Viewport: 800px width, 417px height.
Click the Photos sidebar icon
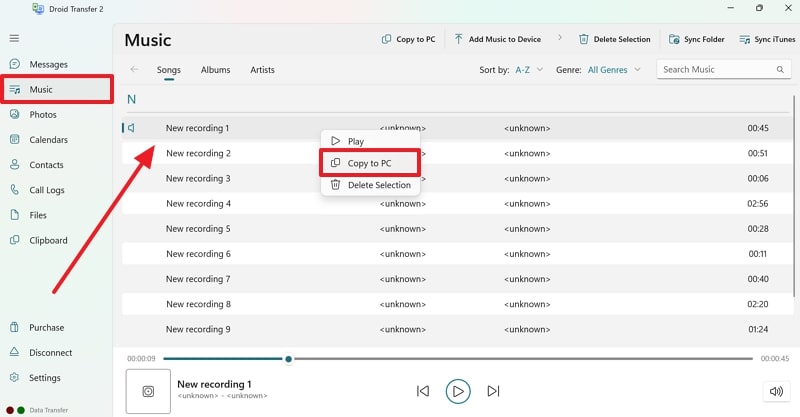click(x=15, y=114)
